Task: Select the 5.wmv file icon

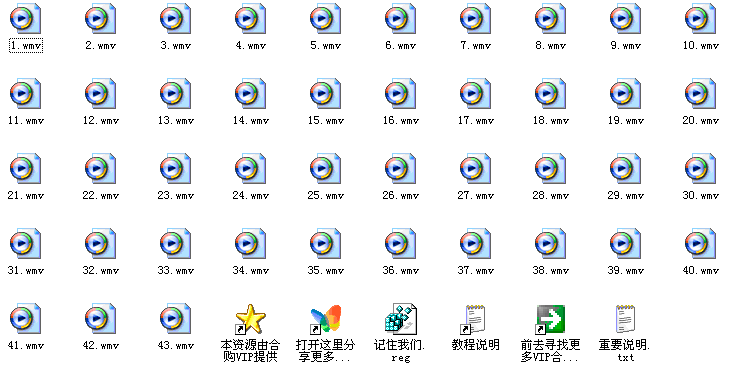Action: (x=325, y=19)
